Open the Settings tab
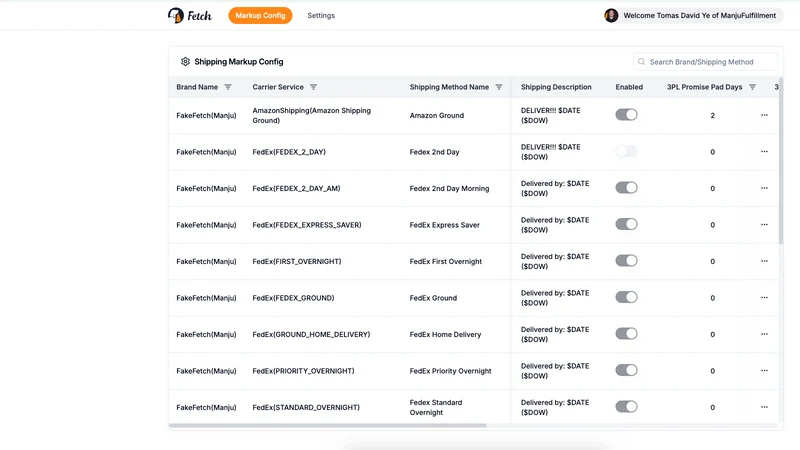Viewport: 800px width, 450px height. [321, 15]
